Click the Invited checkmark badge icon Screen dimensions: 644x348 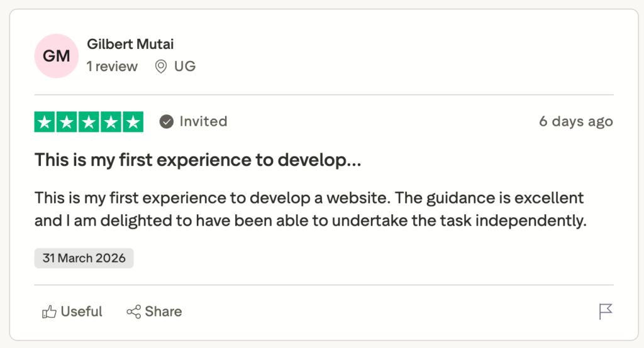click(167, 122)
